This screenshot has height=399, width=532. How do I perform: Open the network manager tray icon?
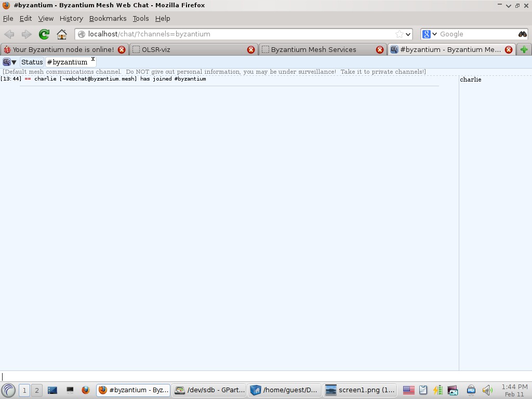click(x=471, y=390)
